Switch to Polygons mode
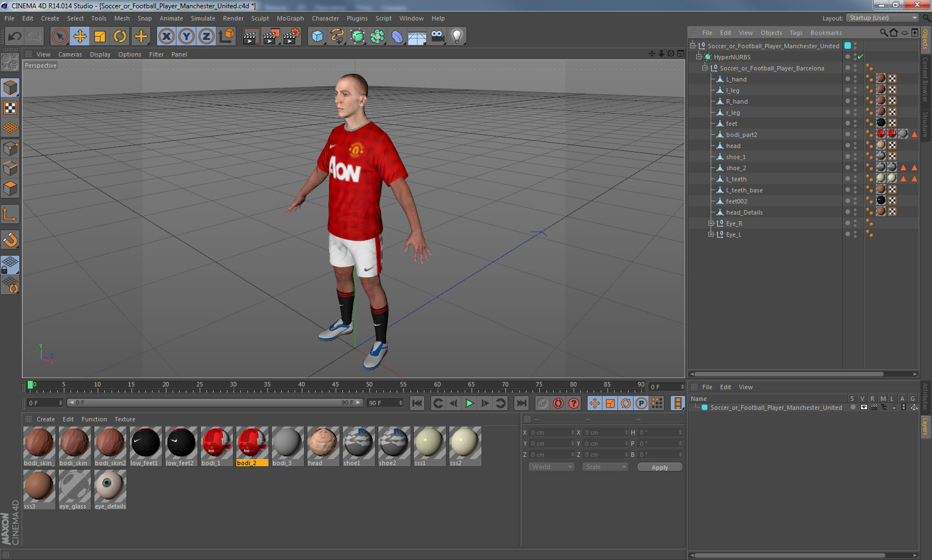The height and width of the screenshot is (560, 932). pos(10,189)
